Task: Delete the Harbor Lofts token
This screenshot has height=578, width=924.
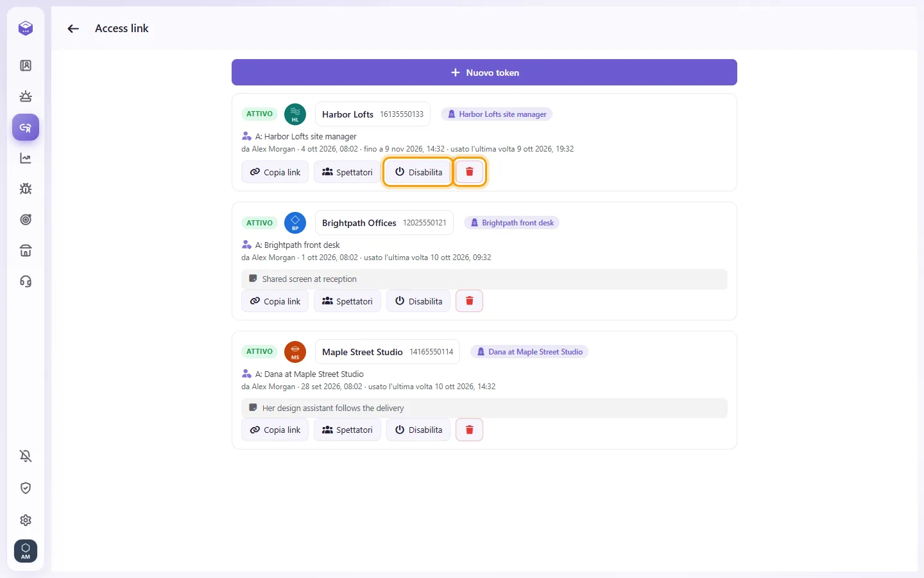Action: point(469,172)
